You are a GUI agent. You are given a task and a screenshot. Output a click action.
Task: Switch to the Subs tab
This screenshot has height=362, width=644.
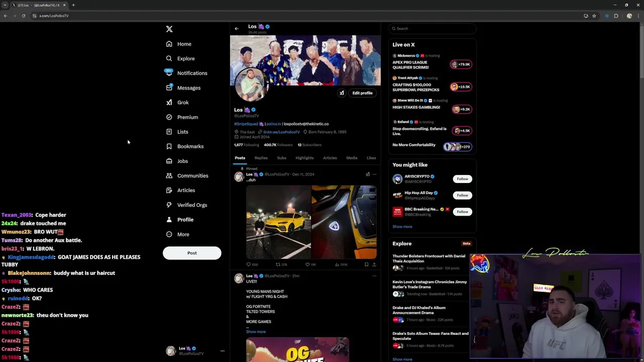coord(282,158)
